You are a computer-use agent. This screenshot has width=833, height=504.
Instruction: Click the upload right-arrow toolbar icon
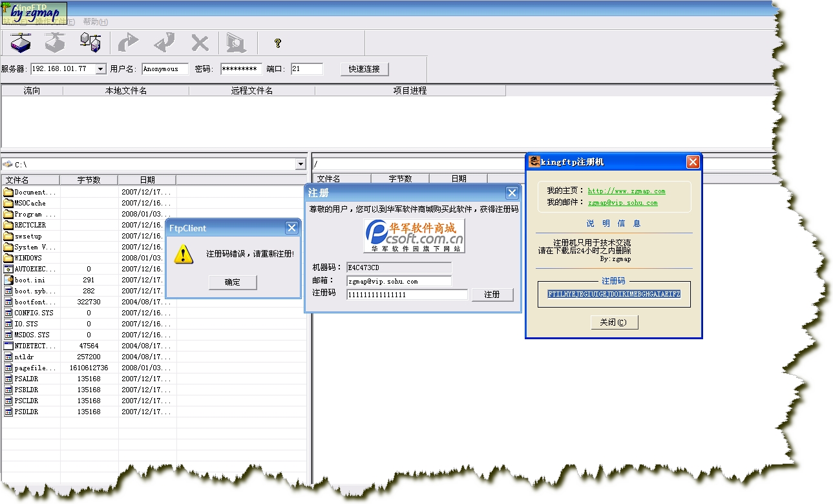pyautogui.click(x=128, y=43)
